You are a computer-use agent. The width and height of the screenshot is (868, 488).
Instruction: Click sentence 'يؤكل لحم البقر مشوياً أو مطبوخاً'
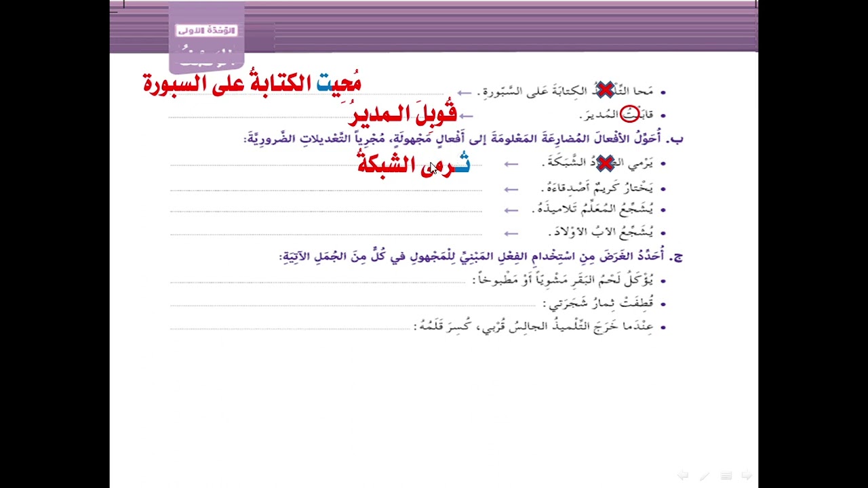click(x=564, y=280)
